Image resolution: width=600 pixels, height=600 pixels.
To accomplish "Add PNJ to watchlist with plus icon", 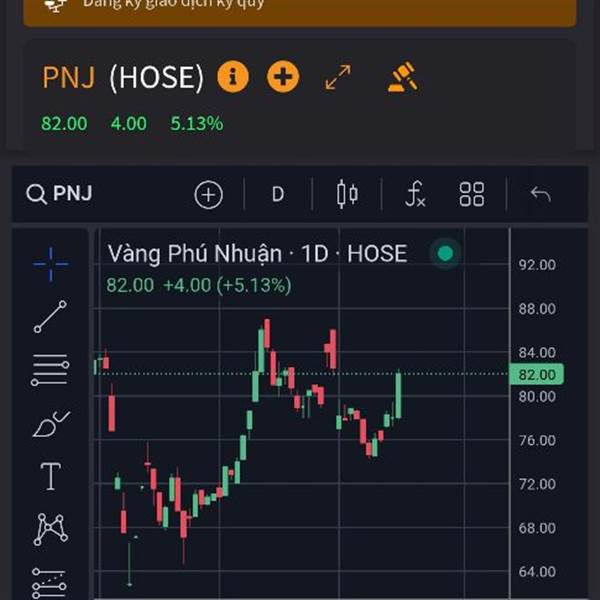I will pyautogui.click(x=283, y=77).
